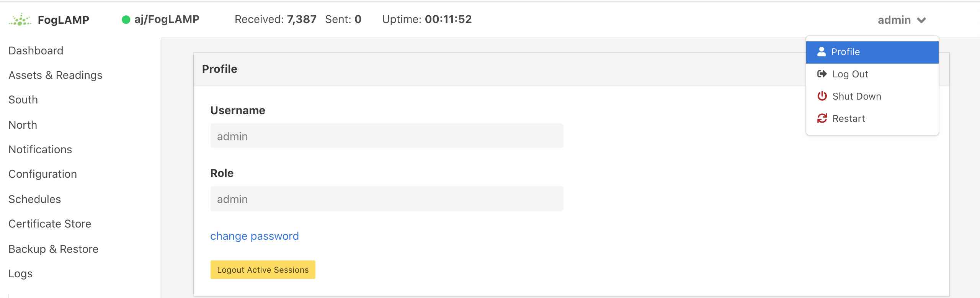Expand the admin user dropdown chevron
The width and height of the screenshot is (980, 298).
click(921, 20)
